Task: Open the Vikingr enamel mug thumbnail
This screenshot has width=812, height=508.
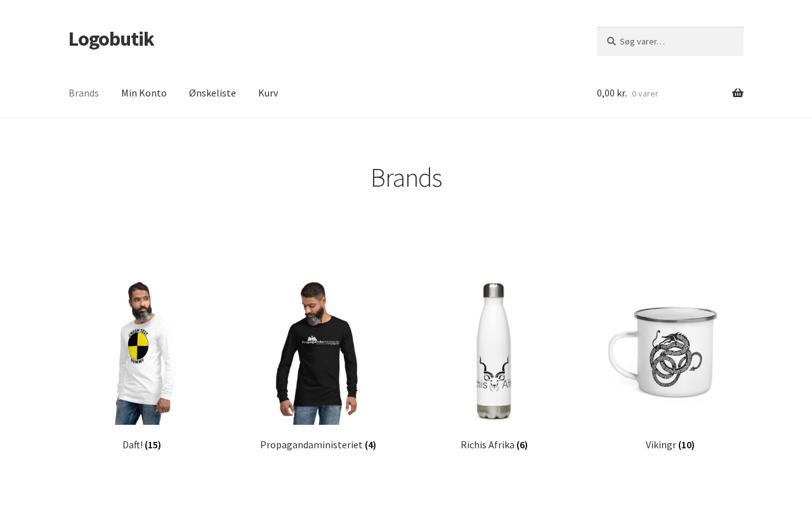Action: click(670, 352)
